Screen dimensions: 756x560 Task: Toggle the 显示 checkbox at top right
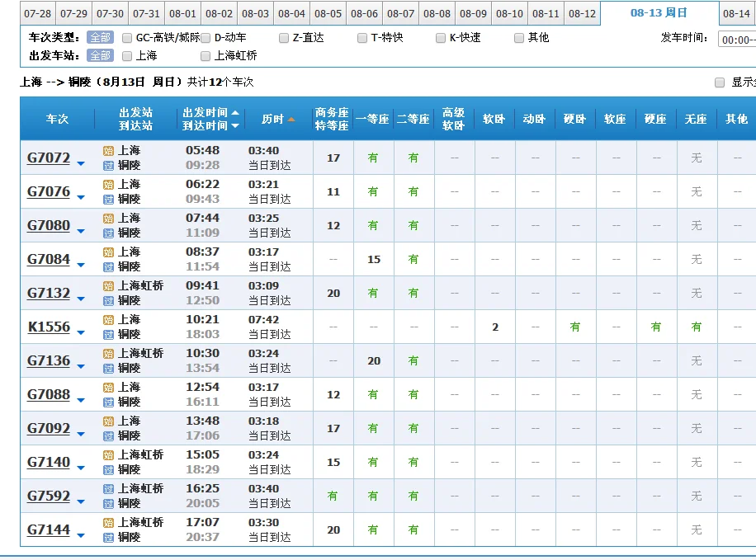pyautogui.click(x=721, y=82)
